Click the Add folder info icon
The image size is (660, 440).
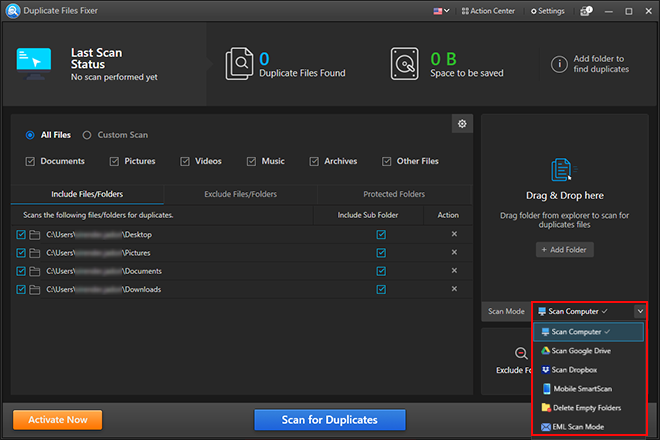point(558,63)
